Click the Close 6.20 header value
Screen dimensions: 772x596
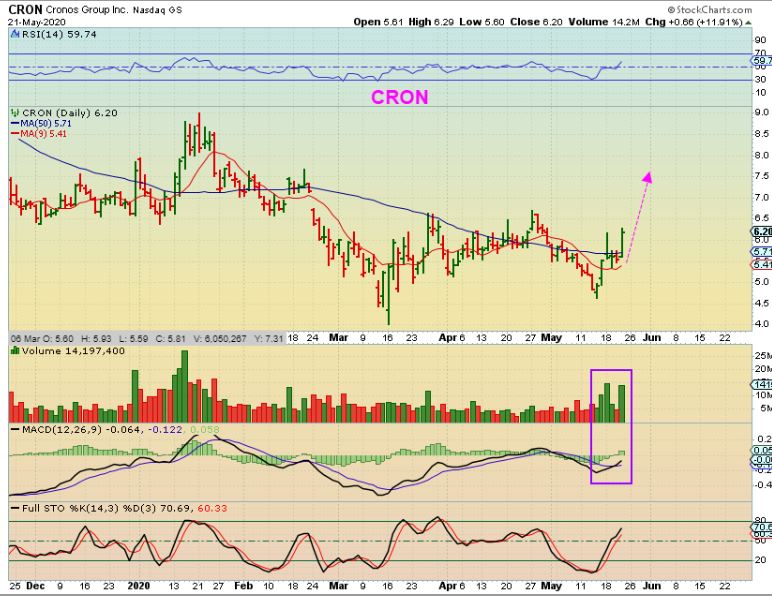(536, 22)
